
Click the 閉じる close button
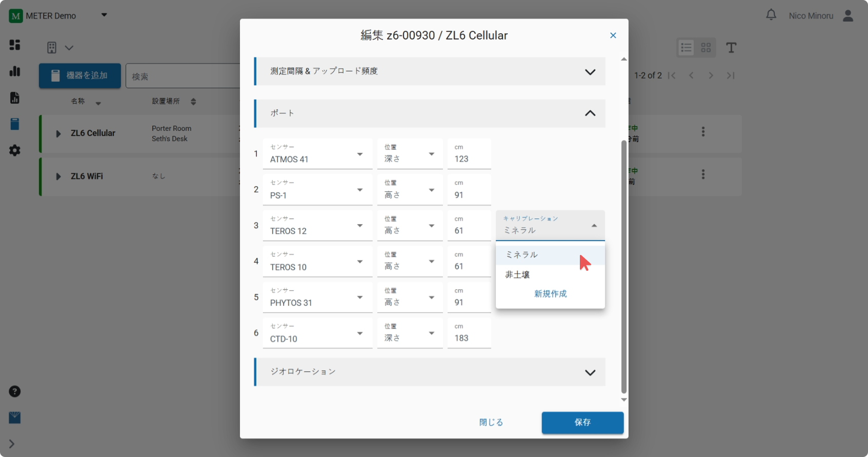491,423
